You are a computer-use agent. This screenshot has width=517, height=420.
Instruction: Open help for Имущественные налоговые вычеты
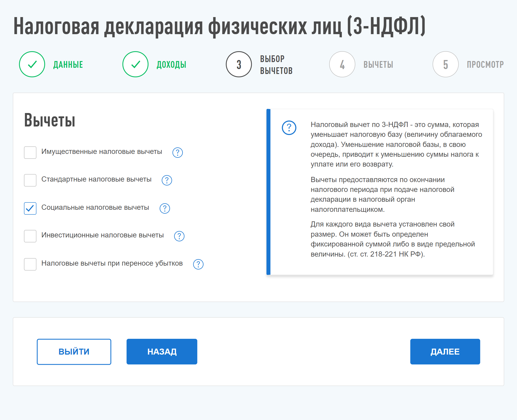[178, 153]
